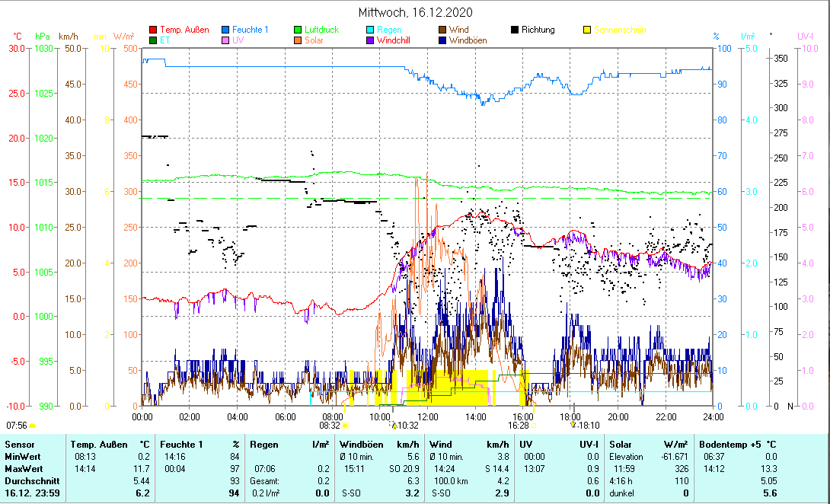830x504 pixels.
Task: Click the chart title Mittwoch, 16.12.2020
Action: point(415,12)
